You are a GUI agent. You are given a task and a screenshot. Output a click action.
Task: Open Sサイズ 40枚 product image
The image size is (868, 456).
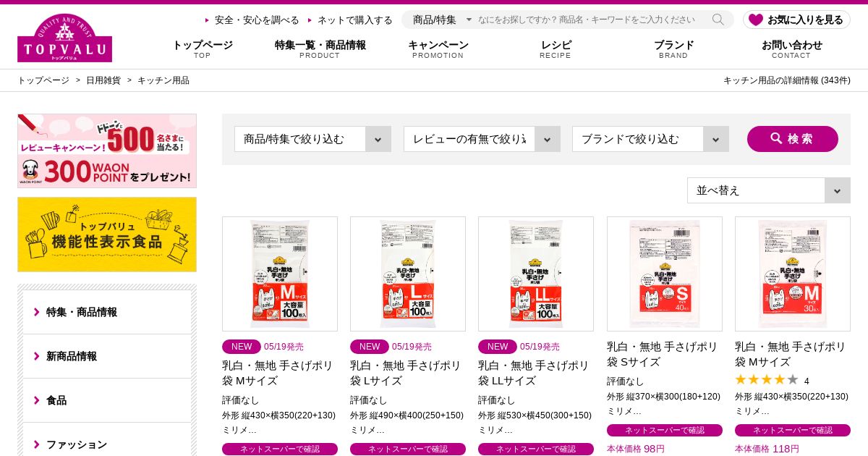[665, 274]
